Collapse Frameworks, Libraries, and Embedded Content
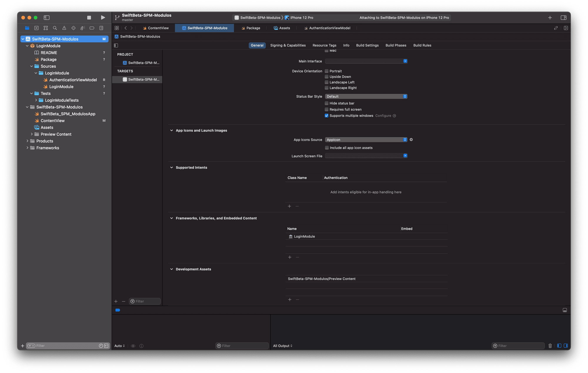 [171, 218]
